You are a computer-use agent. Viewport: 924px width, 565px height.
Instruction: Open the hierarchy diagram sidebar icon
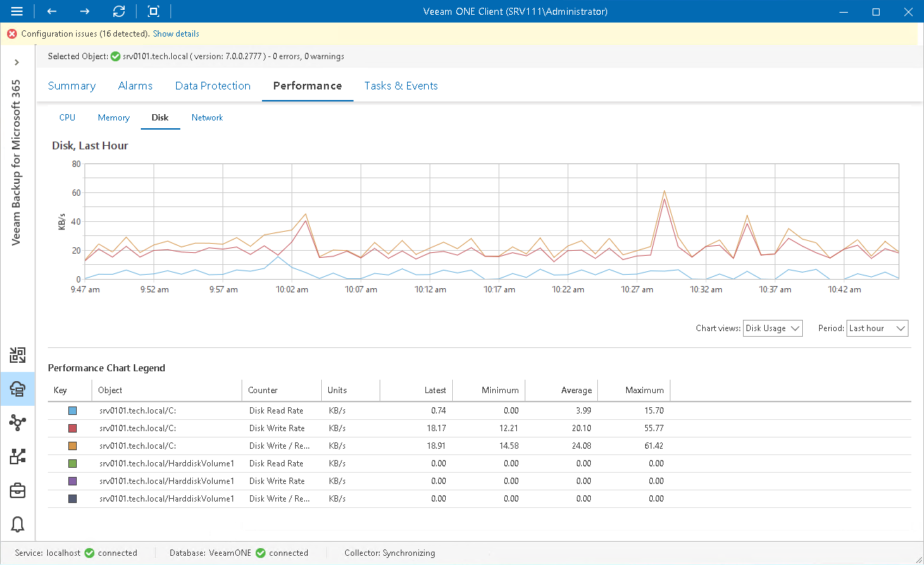pyautogui.click(x=18, y=457)
